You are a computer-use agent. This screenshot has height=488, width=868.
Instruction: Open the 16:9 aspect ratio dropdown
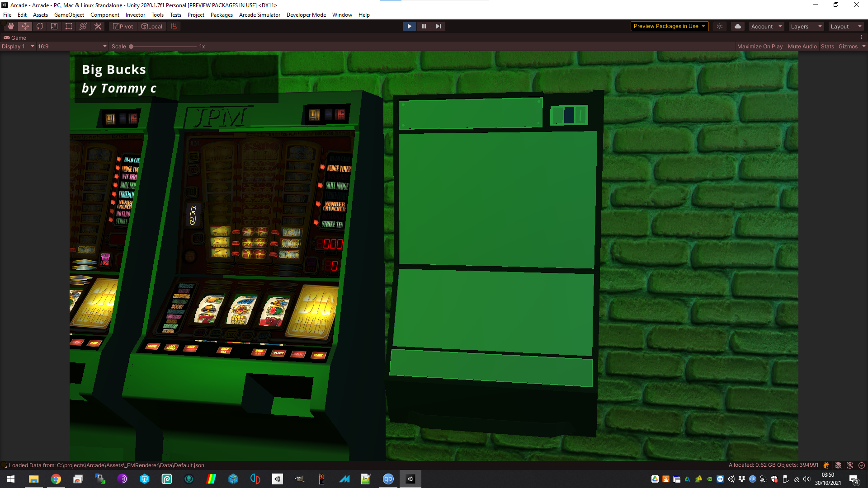click(x=72, y=47)
